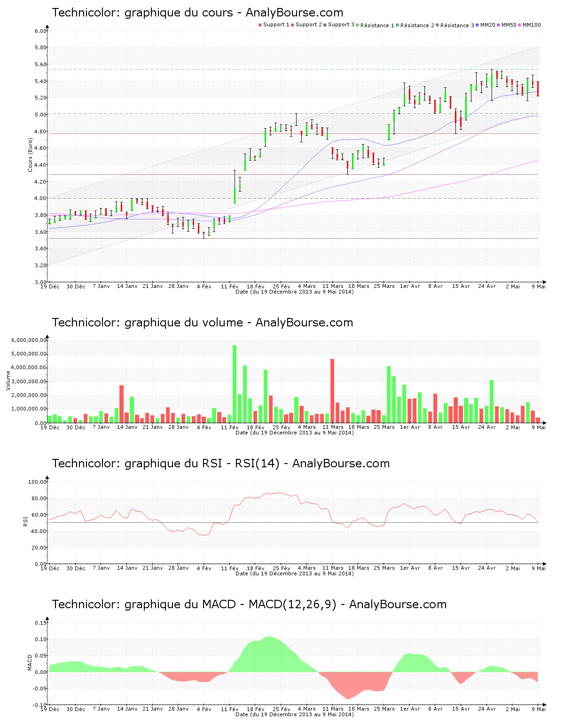The image size is (564, 728).
Task: Click the "20.00" tick on the RSI axis
Action: pos(39,548)
